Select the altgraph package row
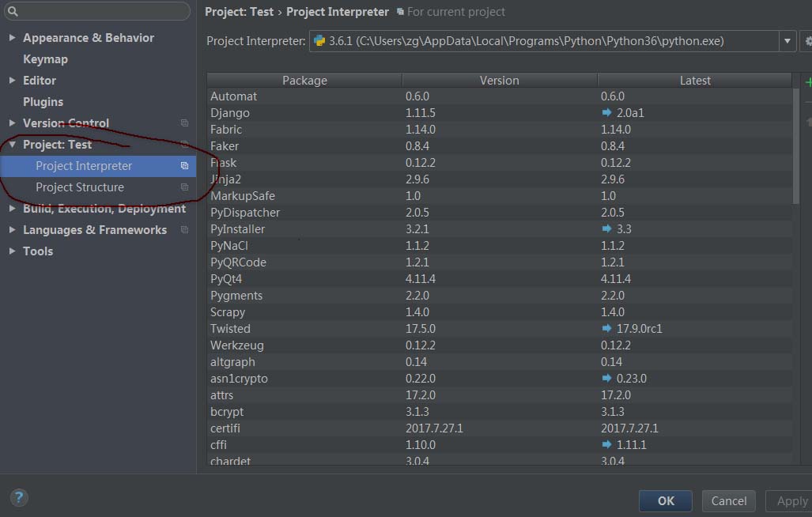This screenshot has height=517, width=812. click(x=499, y=361)
